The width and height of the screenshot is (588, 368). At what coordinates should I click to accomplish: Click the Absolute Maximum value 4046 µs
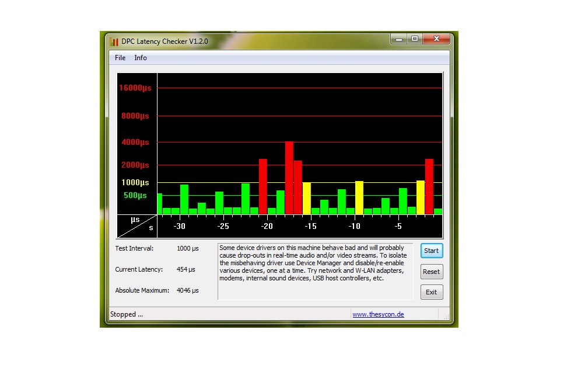[x=187, y=291]
